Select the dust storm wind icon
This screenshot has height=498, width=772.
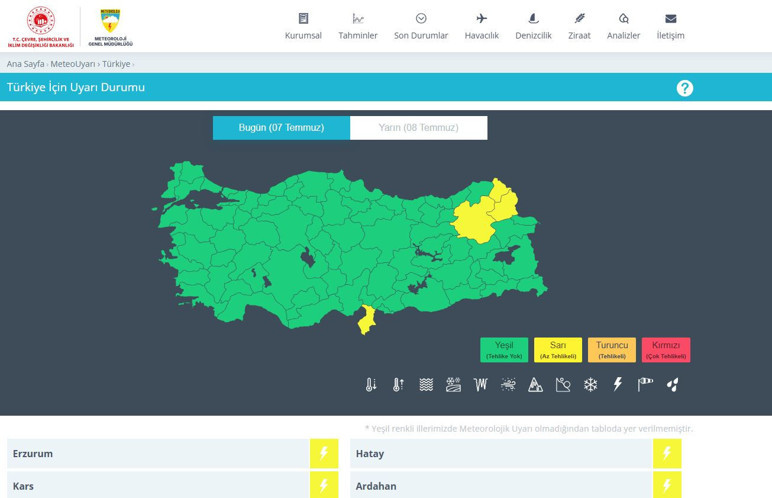(508, 384)
